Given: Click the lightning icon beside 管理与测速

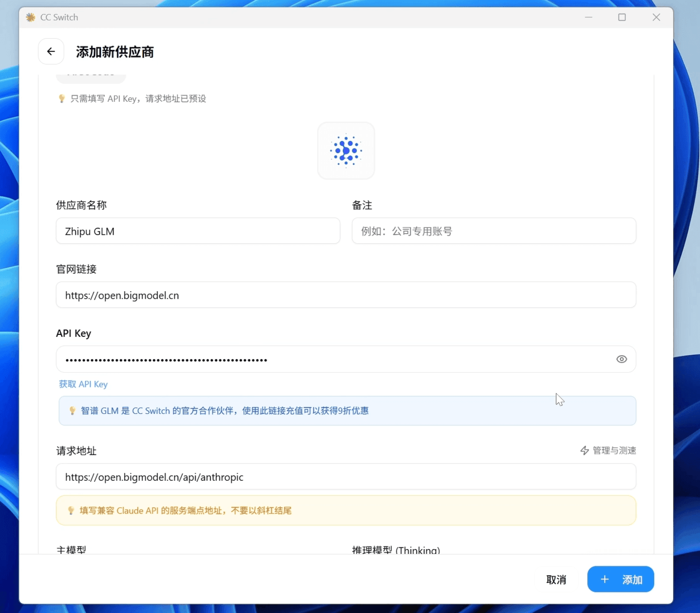Looking at the screenshot, I should pos(585,450).
